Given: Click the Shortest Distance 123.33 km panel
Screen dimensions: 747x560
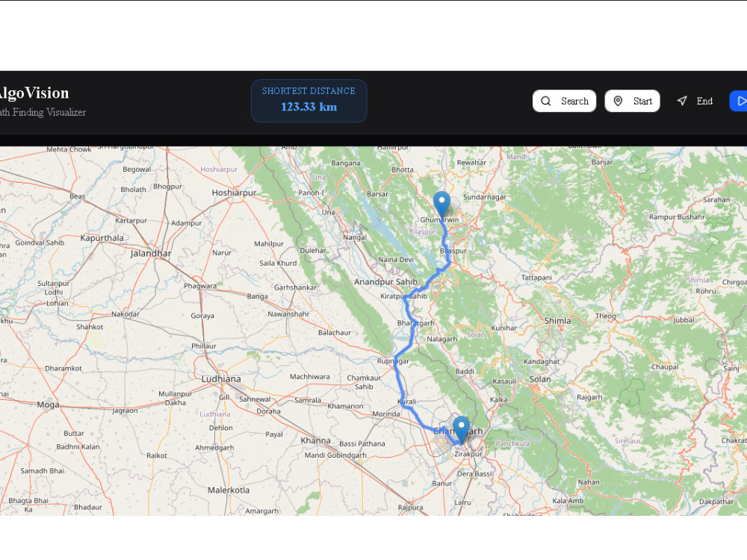Looking at the screenshot, I should pyautogui.click(x=309, y=101).
